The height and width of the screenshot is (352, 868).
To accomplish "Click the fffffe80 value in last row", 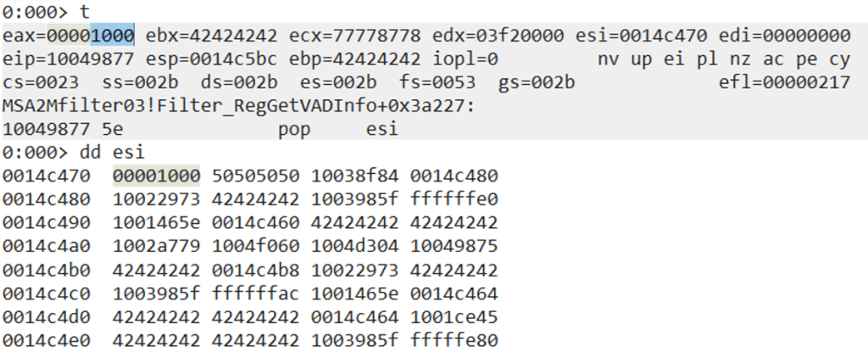I will coord(454,341).
